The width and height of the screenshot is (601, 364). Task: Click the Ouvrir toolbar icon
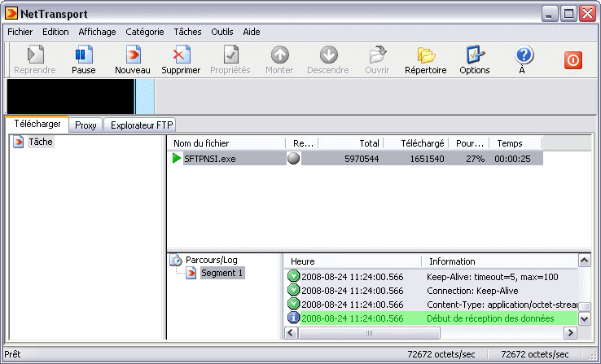coord(378,55)
